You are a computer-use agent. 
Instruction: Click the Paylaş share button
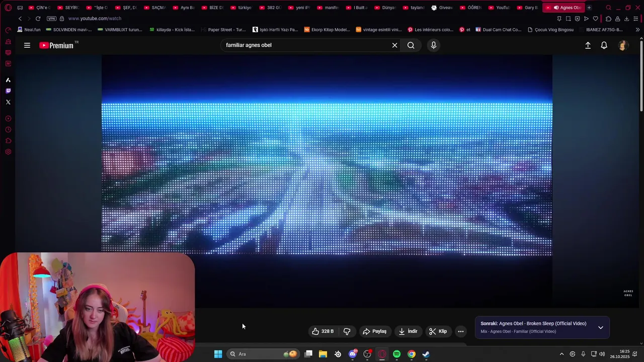tap(375, 331)
